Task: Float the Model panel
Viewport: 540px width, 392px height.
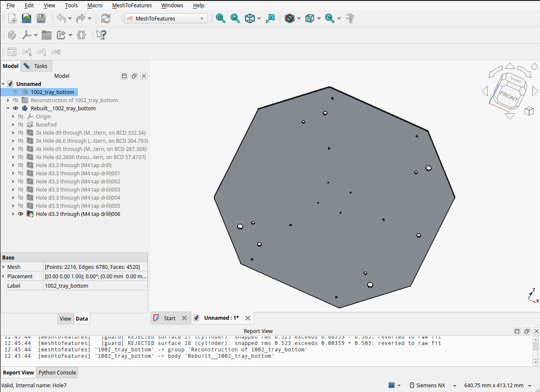Action: 134,76
